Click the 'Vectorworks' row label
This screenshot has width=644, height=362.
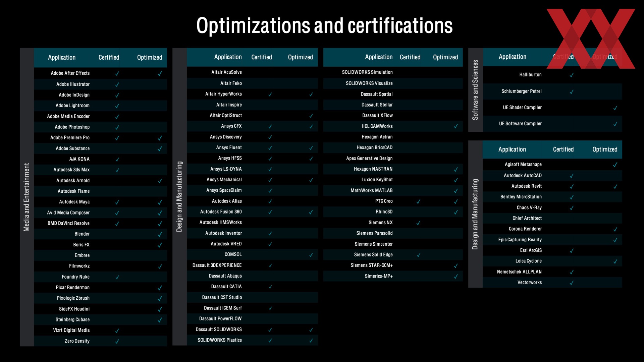pyautogui.click(x=530, y=283)
